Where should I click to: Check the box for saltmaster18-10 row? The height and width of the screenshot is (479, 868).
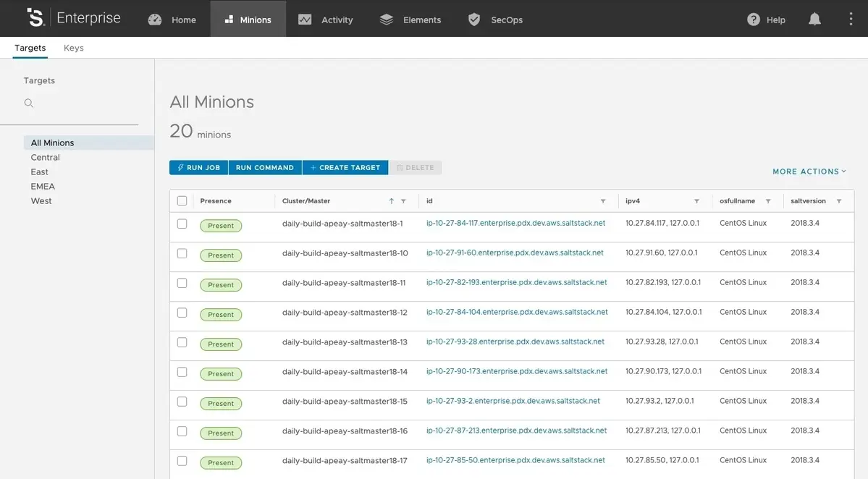coord(182,253)
